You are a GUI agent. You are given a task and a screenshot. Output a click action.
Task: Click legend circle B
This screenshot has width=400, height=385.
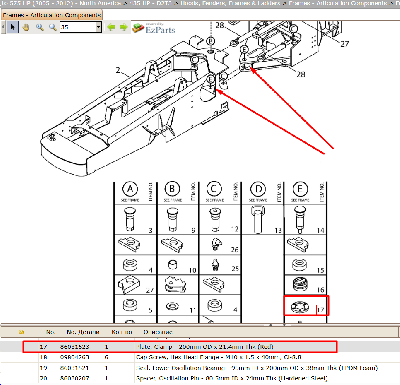coord(172,189)
